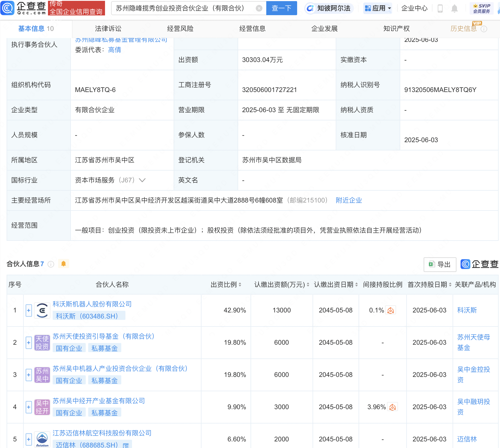Export partner list with 导出 button
The height and width of the screenshot is (448, 500).
coord(440,265)
